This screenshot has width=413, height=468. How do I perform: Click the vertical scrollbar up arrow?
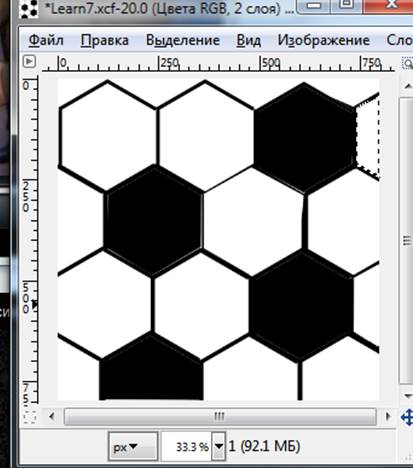point(407,87)
